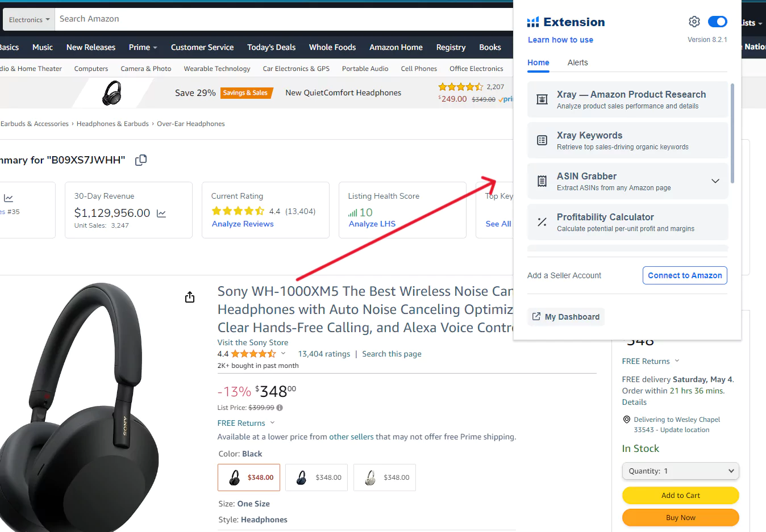766x532 pixels.
Task: Open the 30-Day Revenue trend chart icon
Action: pyautogui.click(x=161, y=213)
